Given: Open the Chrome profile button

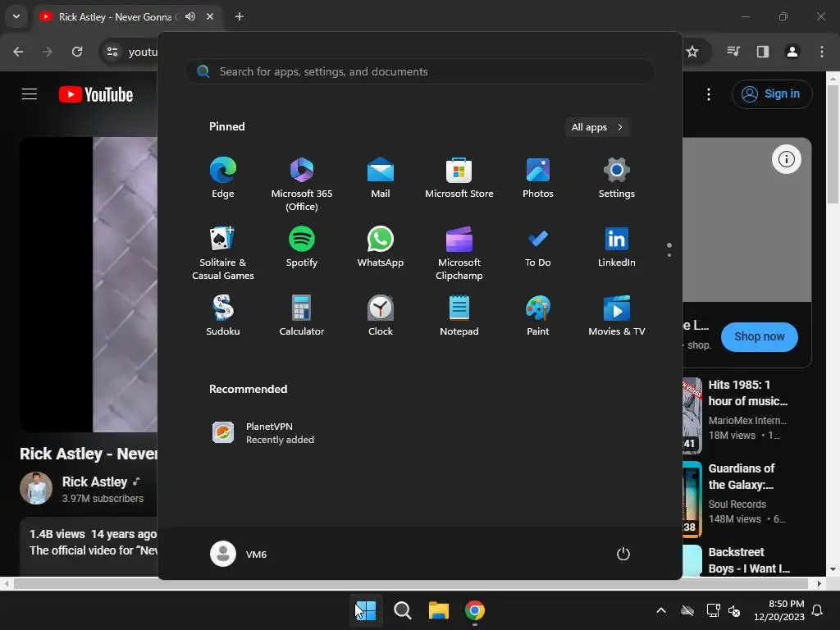Looking at the screenshot, I should coord(792,52).
